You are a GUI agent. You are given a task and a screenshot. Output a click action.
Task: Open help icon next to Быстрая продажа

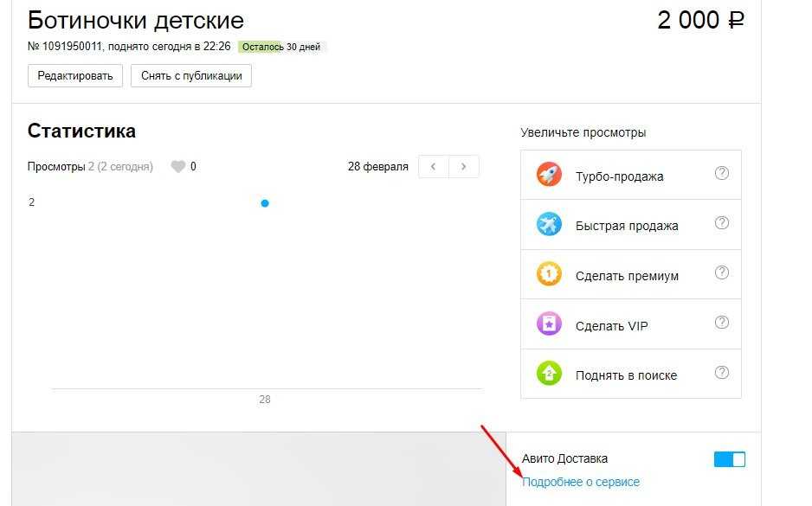point(722,223)
